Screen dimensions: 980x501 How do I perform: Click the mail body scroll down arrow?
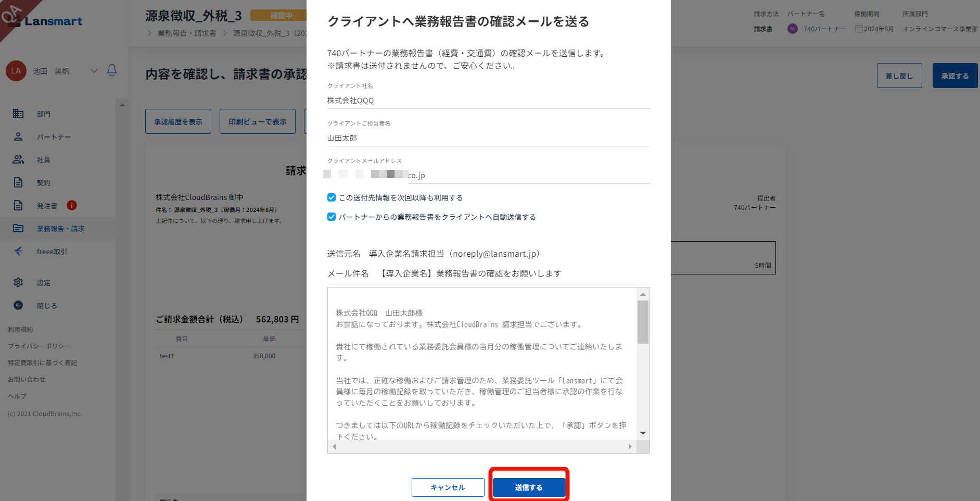tap(643, 433)
